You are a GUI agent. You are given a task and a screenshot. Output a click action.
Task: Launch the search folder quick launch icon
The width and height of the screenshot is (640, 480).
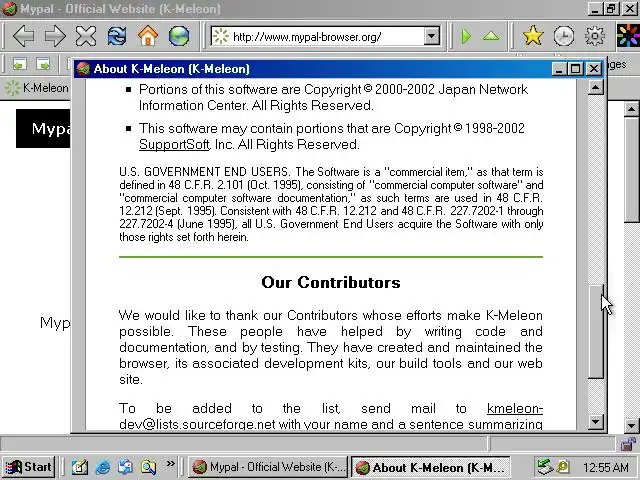coord(148,467)
